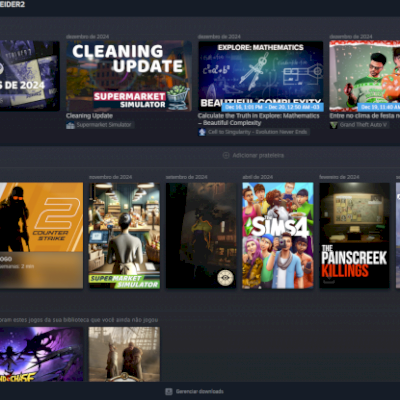Image resolution: width=400 pixels, height=400 pixels.
Task: Click the fevereiro de 2024 label
Action: pyautogui.click(x=339, y=177)
